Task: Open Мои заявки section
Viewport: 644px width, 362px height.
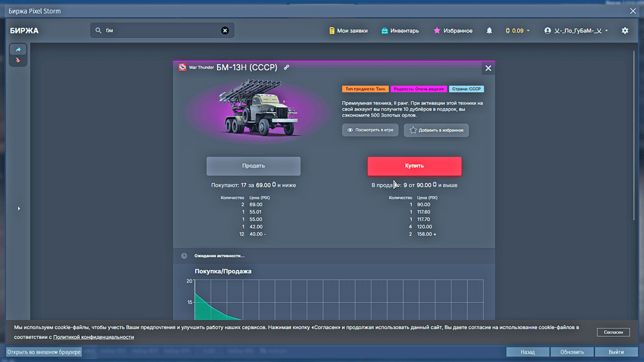Action: [347, 31]
